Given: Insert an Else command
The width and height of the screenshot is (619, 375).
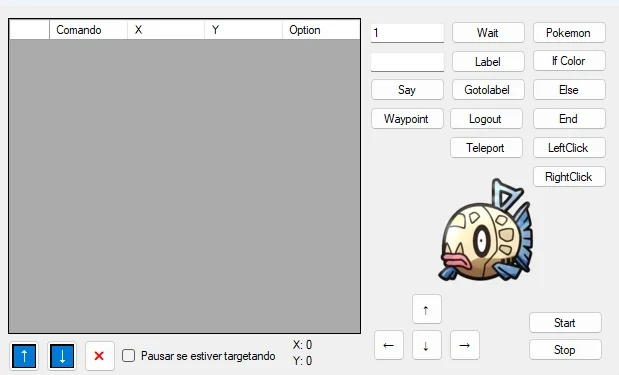Looking at the screenshot, I should click(569, 90).
